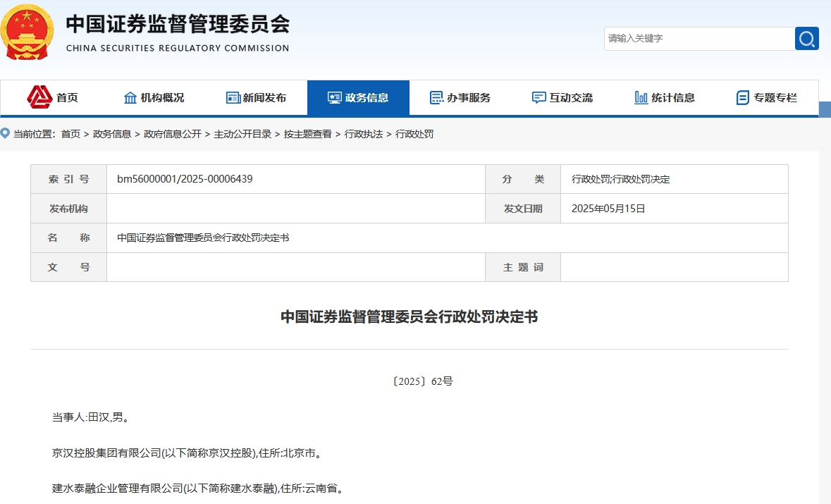Click the 发布机构 label cell

click(x=69, y=209)
